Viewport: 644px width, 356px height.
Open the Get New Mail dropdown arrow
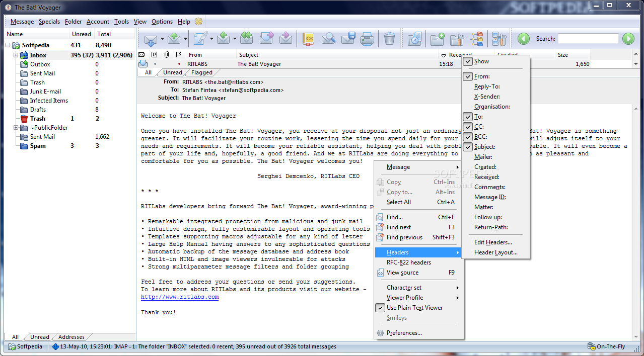pyautogui.click(x=162, y=39)
